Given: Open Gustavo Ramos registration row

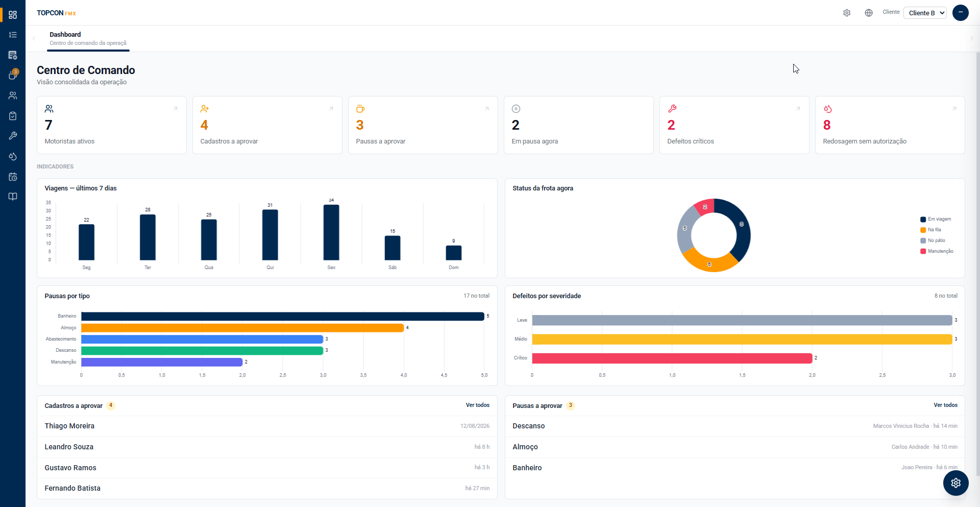Looking at the screenshot, I should tap(267, 468).
